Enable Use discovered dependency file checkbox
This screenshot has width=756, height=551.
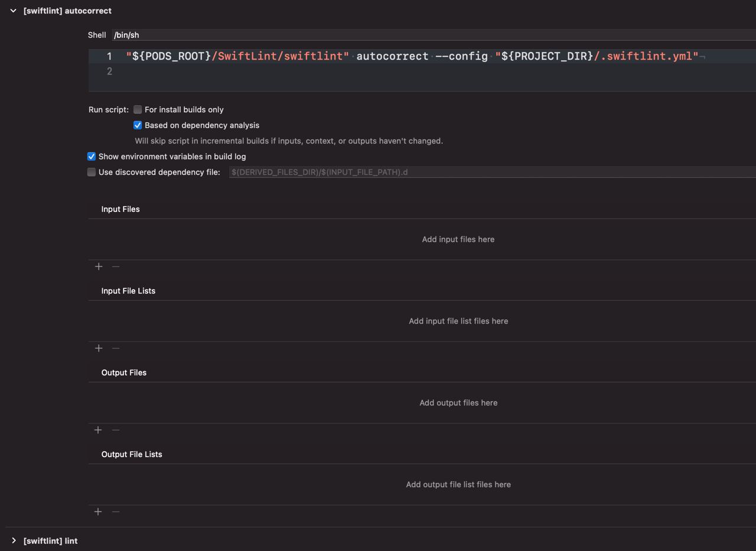92,172
